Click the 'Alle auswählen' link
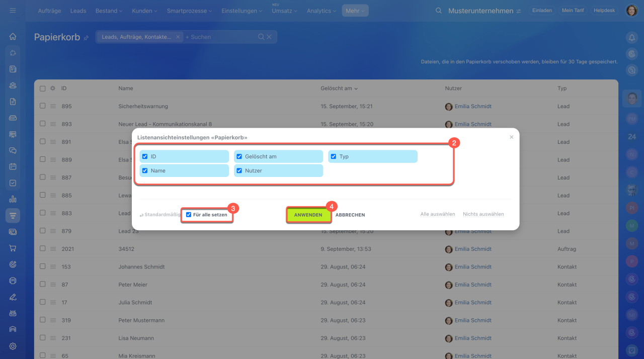 tap(437, 214)
